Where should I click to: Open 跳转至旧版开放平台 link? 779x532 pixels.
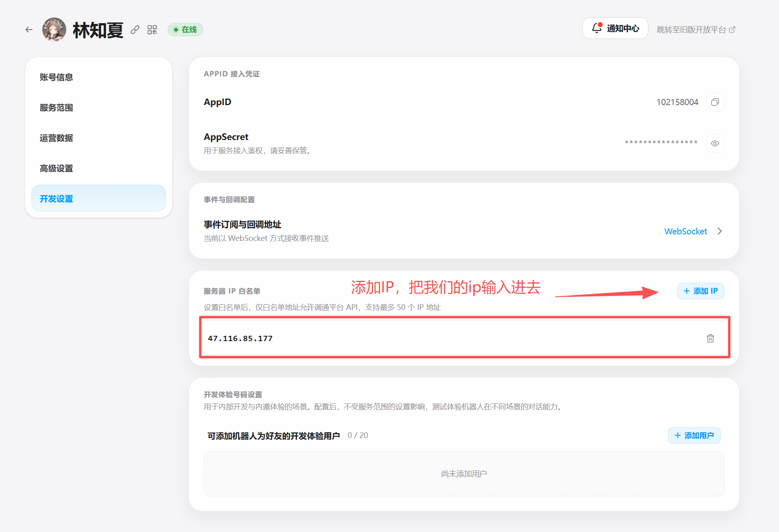point(696,30)
